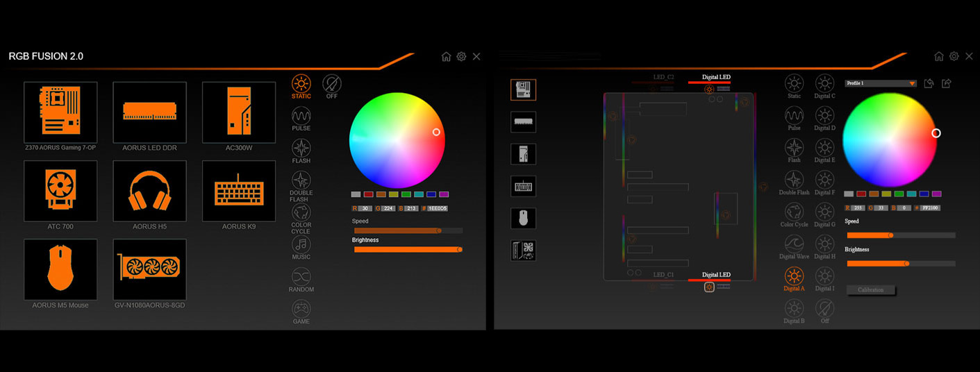Select top Digital LED header label

pyautogui.click(x=716, y=77)
